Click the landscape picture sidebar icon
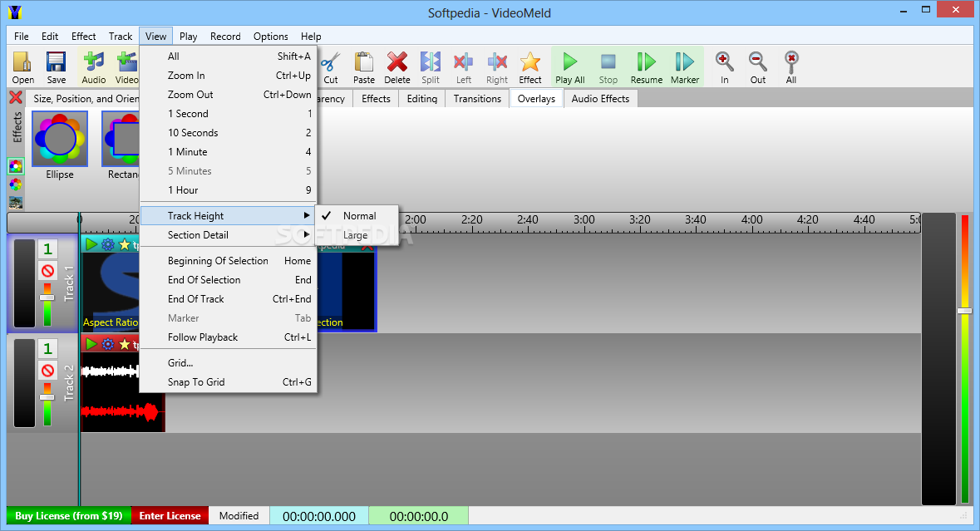The height and width of the screenshot is (531, 980). pyautogui.click(x=16, y=203)
